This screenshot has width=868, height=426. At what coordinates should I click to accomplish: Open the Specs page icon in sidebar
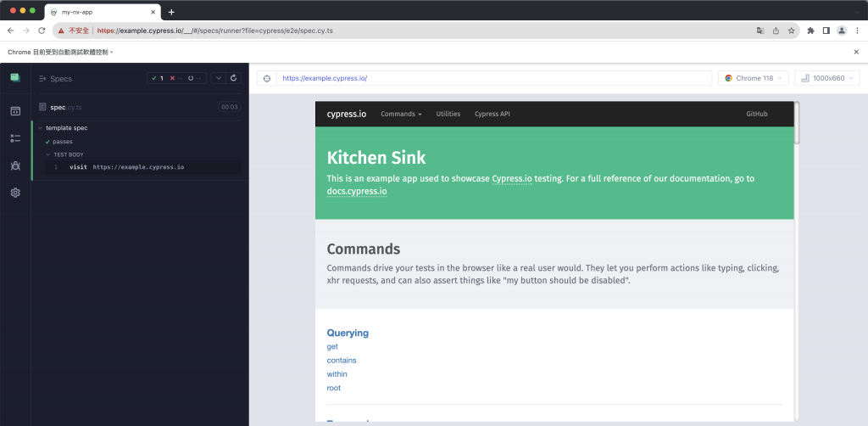pos(15,111)
